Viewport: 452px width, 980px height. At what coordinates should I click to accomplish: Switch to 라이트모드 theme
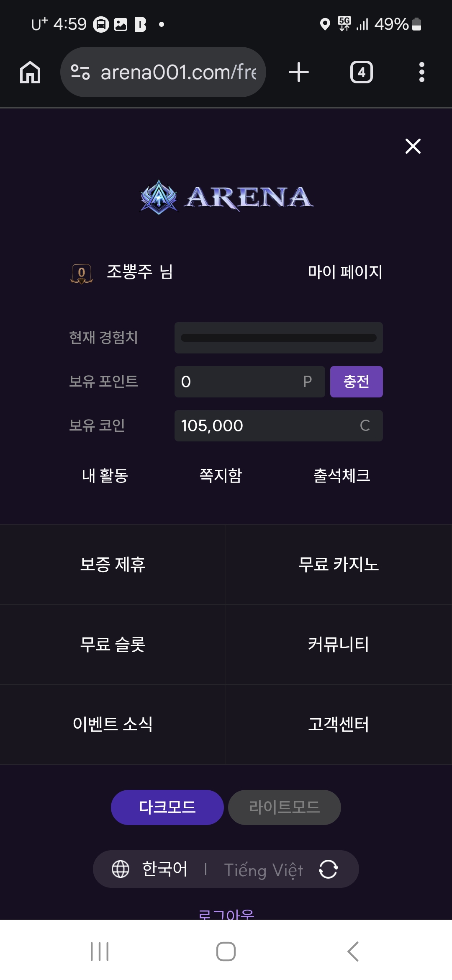pyautogui.click(x=284, y=807)
